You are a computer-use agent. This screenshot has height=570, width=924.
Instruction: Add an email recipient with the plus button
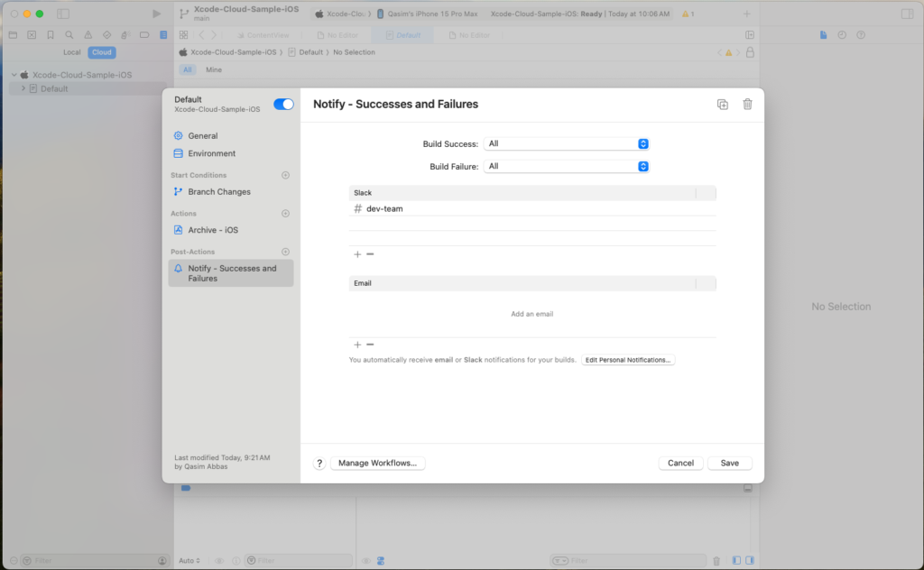coord(357,345)
